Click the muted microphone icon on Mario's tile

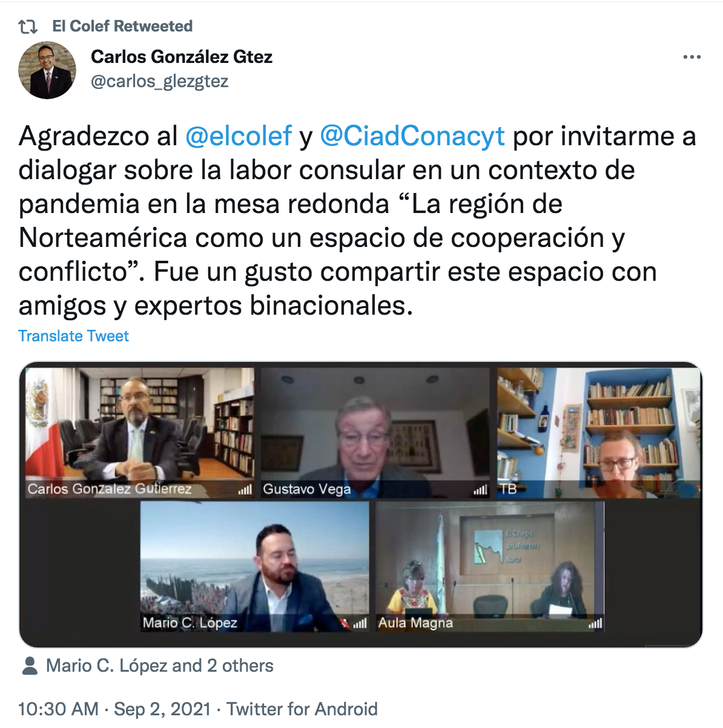345,623
